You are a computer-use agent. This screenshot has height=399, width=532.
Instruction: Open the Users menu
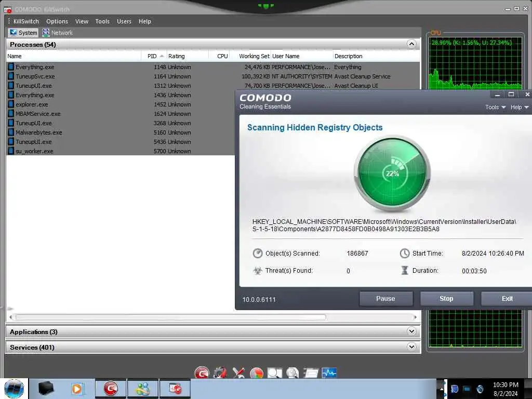(124, 21)
